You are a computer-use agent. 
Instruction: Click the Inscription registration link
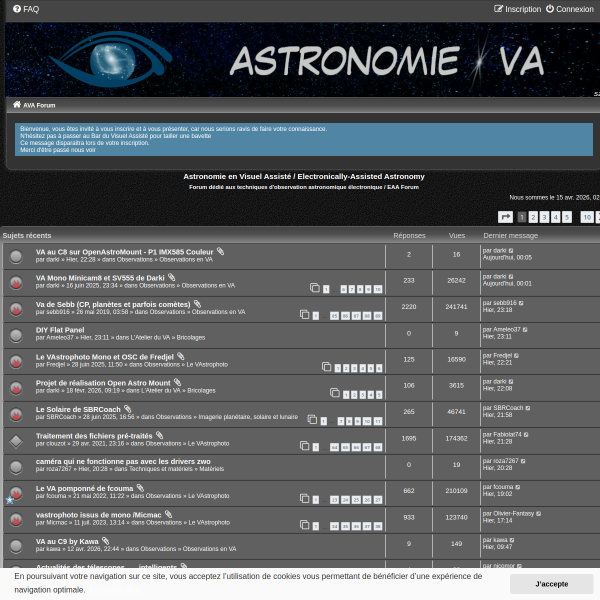[x=517, y=9]
